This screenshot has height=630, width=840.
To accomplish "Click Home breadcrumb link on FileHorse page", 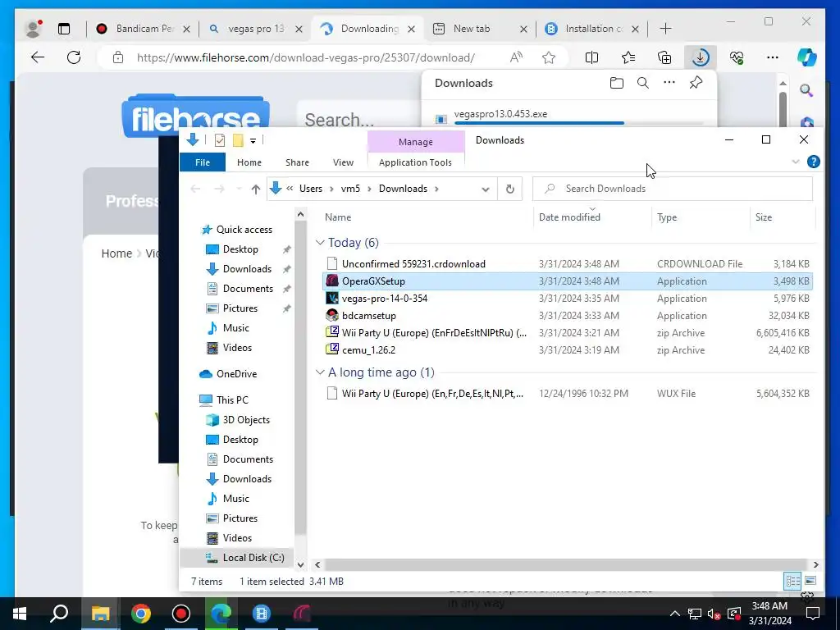I will [116, 253].
